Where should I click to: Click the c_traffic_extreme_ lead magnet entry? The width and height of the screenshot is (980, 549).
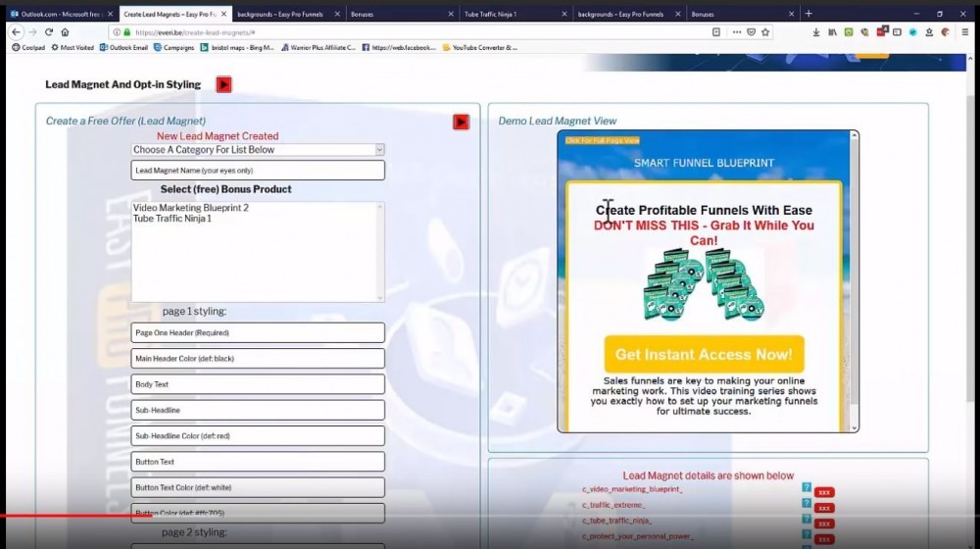[x=613, y=505]
